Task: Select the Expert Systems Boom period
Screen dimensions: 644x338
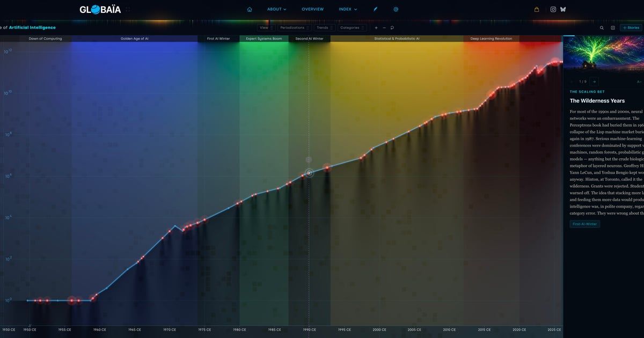Action: coord(264,39)
